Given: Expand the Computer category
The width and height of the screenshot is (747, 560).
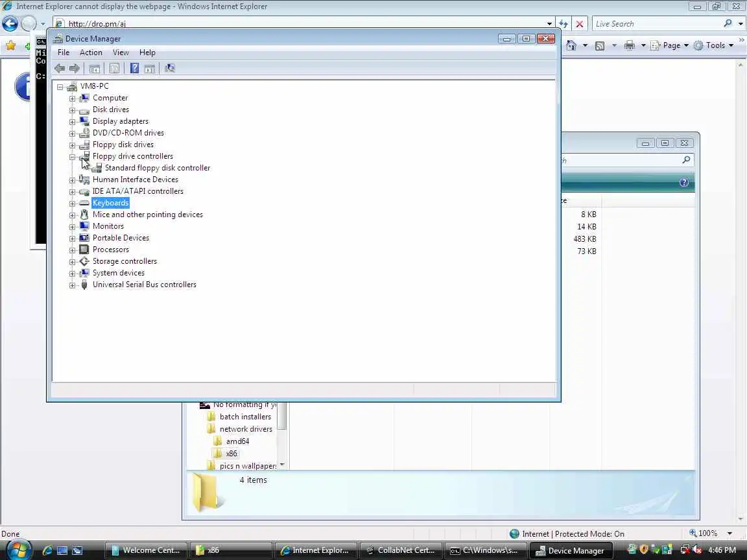Looking at the screenshot, I should [x=73, y=99].
